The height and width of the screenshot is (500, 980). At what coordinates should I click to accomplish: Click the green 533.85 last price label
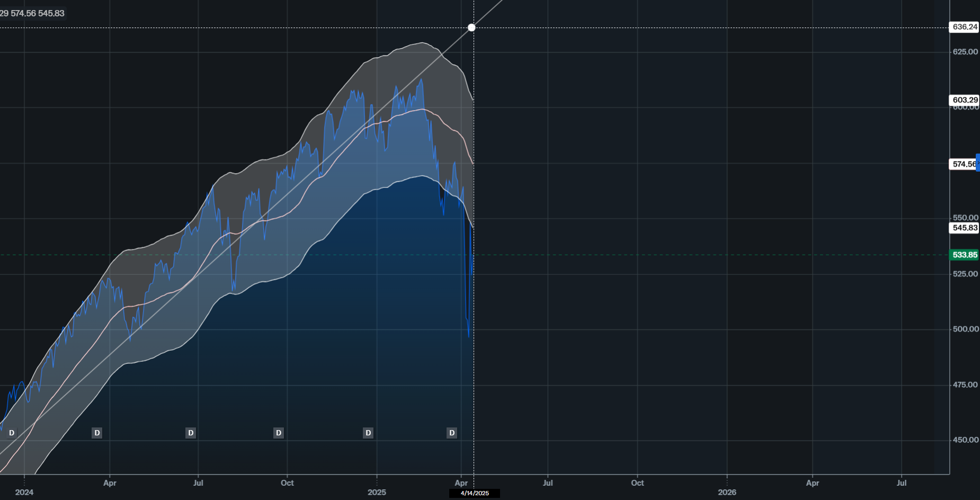click(965, 255)
